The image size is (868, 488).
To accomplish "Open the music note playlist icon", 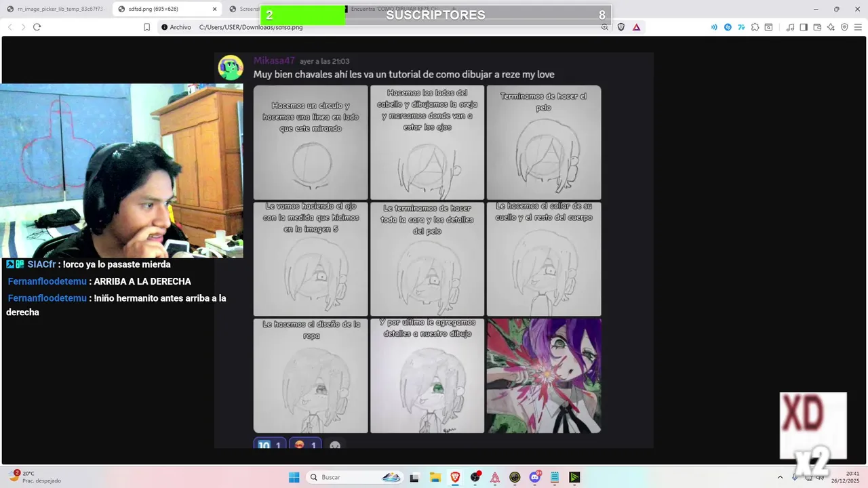I will (790, 27).
